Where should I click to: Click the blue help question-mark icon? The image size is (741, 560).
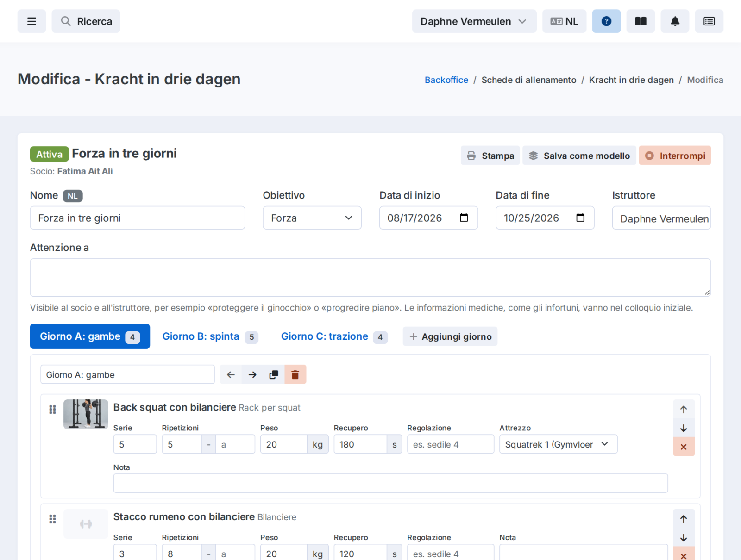coord(606,21)
